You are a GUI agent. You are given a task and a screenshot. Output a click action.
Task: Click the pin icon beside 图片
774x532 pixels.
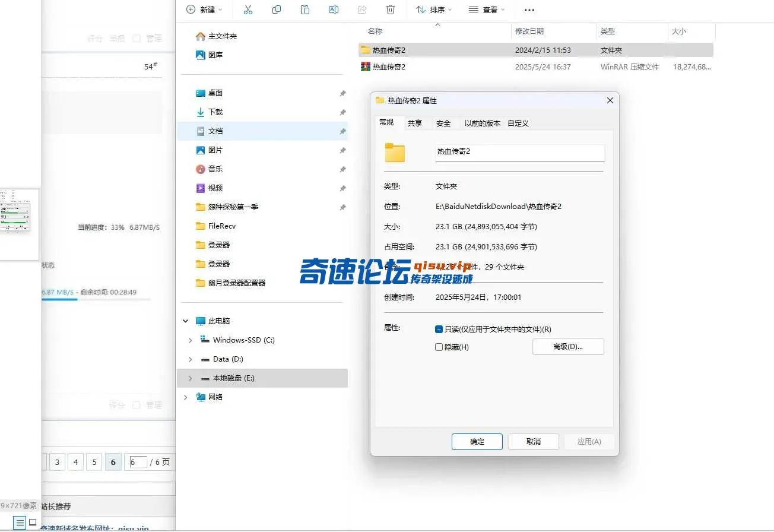point(342,150)
